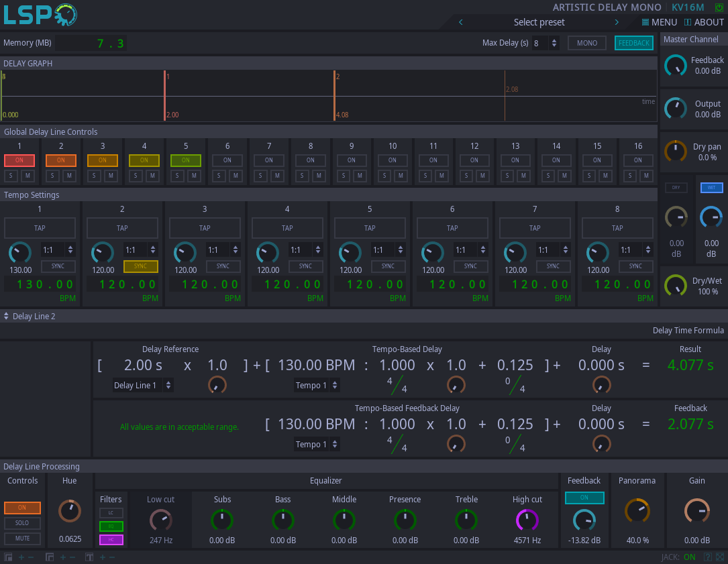This screenshot has width=728, height=564.
Task: Open Tempo 1 ratio 1:1 dropdown
Action: tap(57, 249)
